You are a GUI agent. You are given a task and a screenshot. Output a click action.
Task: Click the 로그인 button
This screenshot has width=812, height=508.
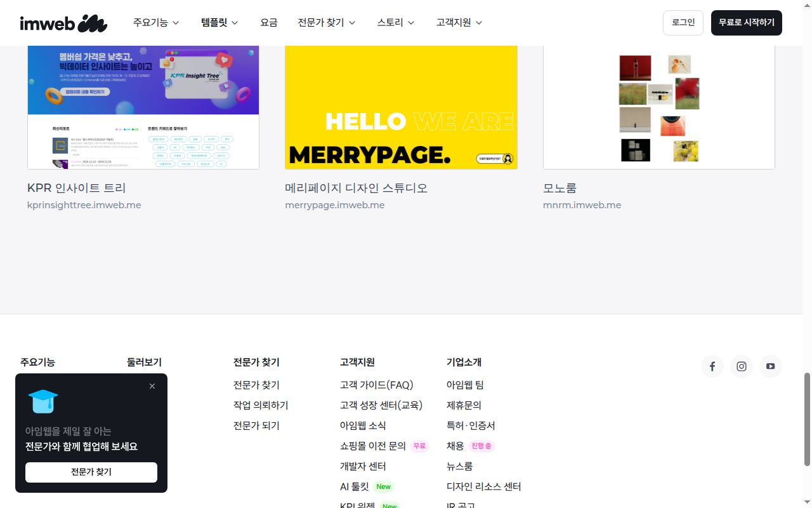pyautogui.click(x=683, y=23)
